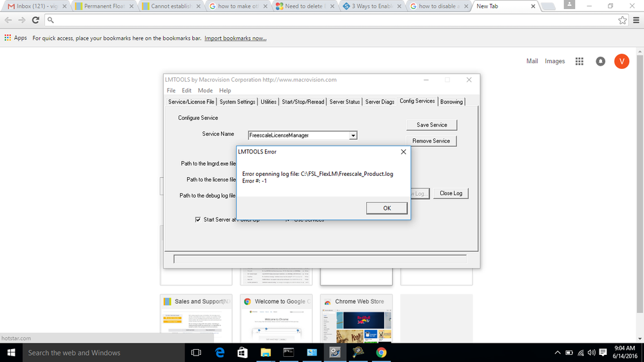Click the Import bookmarks now link

tap(235, 38)
